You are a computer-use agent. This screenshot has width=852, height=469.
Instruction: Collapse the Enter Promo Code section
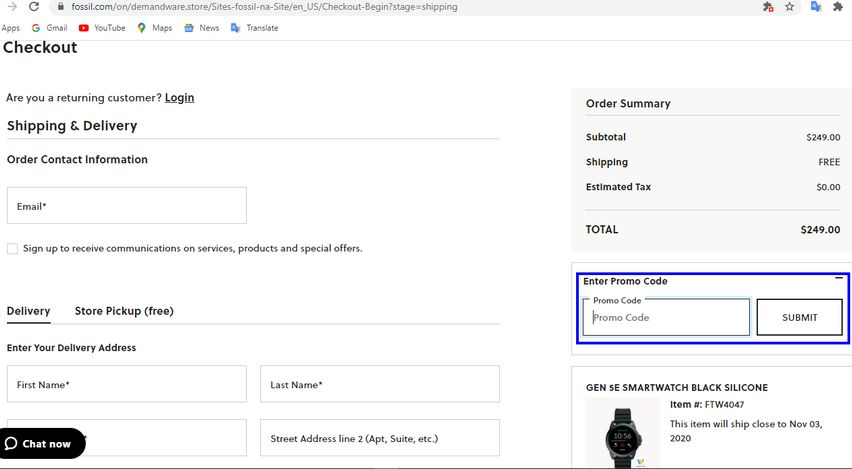(x=839, y=278)
